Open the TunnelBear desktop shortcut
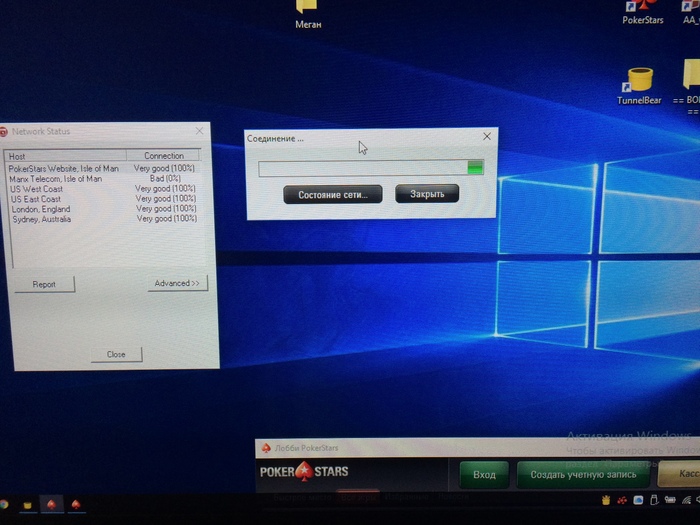This screenshot has width=700, height=525. pyautogui.click(x=639, y=86)
